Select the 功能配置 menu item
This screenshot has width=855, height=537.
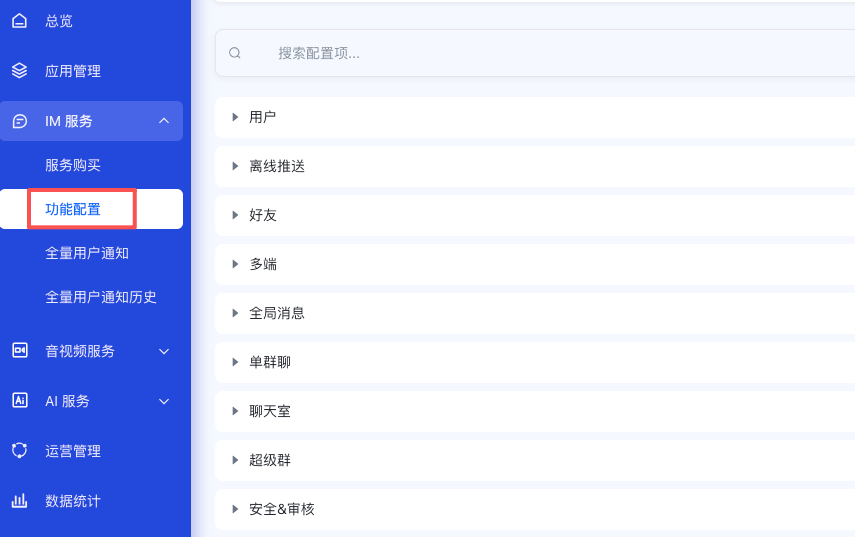pos(73,209)
